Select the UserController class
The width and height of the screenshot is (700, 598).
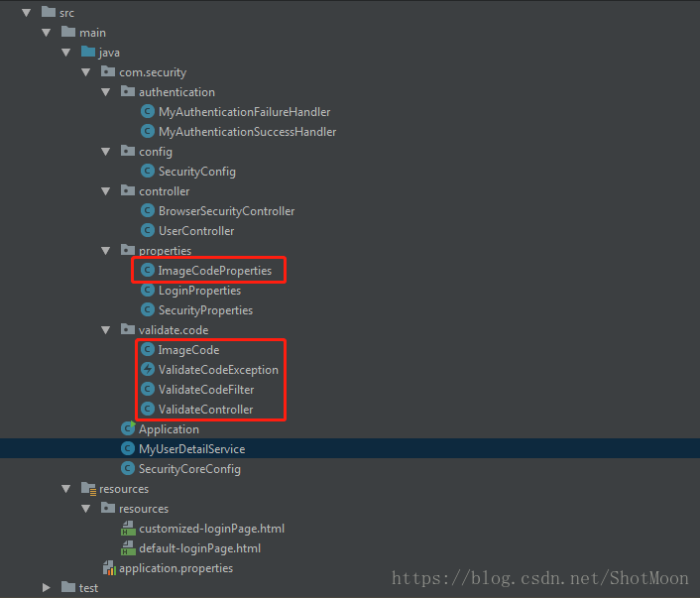click(196, 231)
